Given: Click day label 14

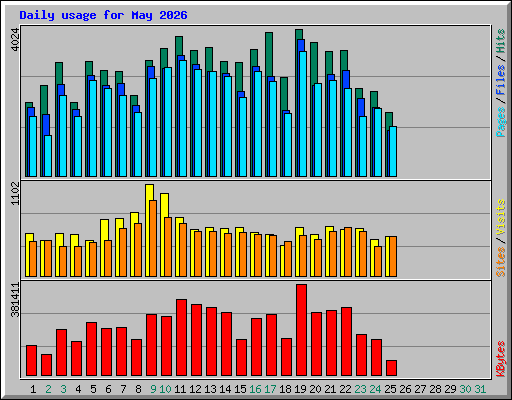Looking at the screenshot, I should click(225, 389).
